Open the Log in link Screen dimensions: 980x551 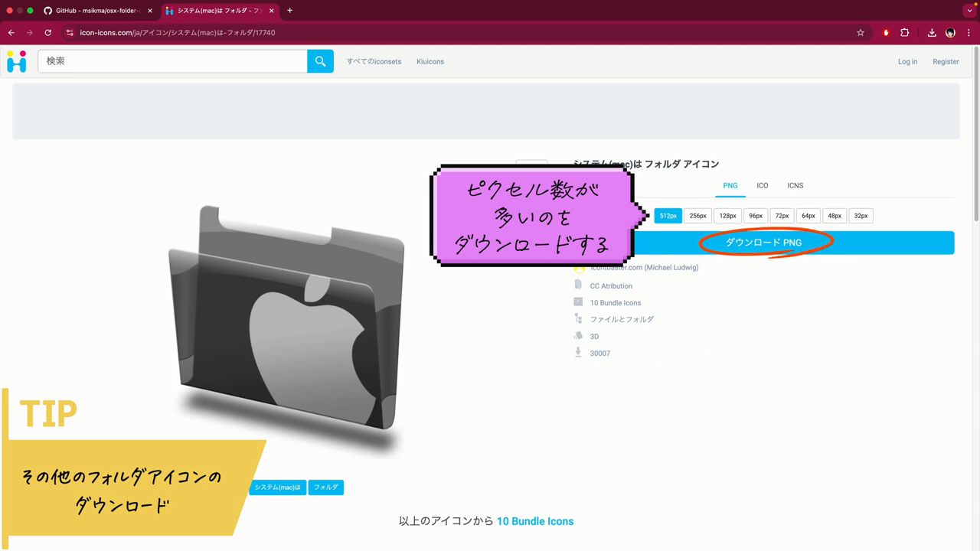pos(907,62)
